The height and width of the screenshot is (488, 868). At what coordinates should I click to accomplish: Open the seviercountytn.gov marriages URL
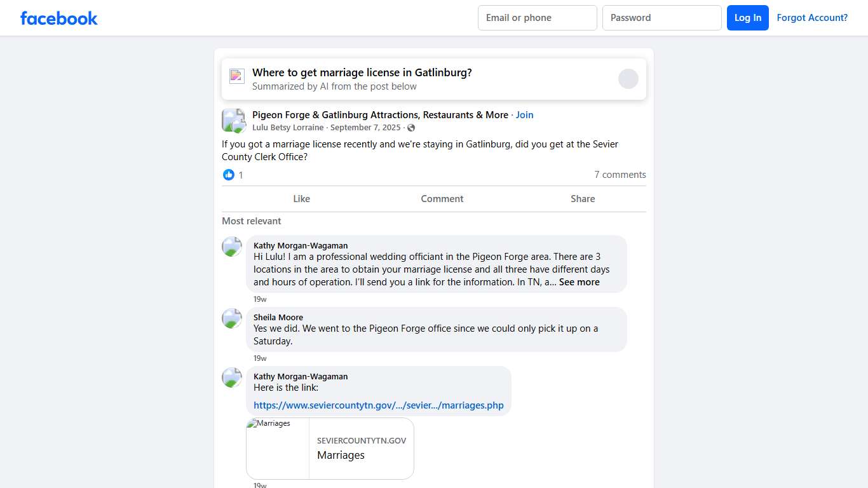(x=378, y=405)
